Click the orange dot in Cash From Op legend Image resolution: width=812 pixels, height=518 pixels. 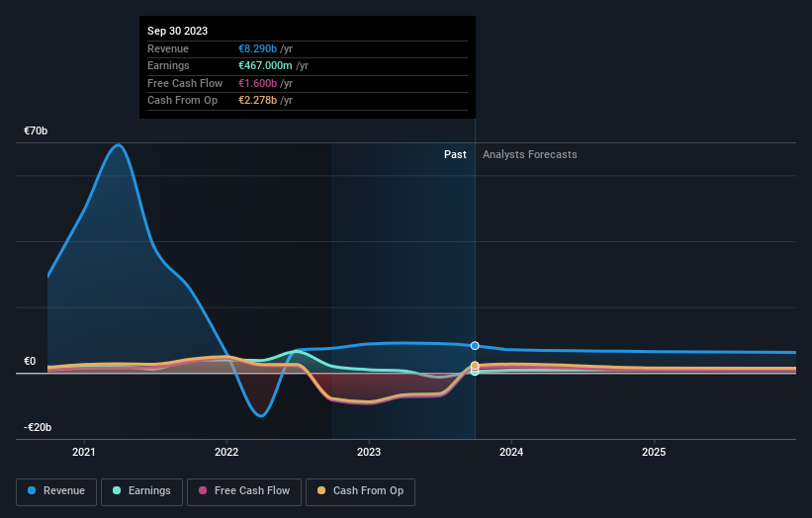point(321,490)
